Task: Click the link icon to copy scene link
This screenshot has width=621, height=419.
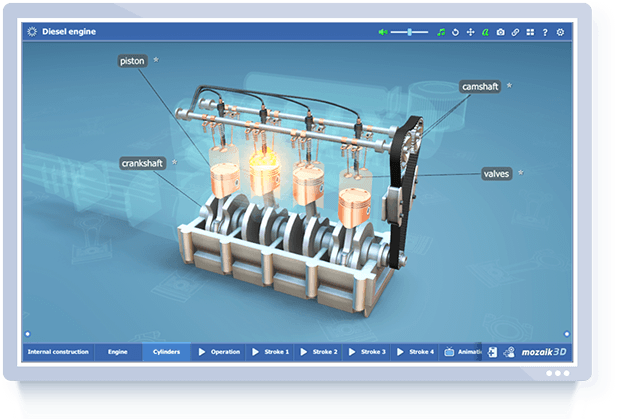Action: click(x=515, y=32)
